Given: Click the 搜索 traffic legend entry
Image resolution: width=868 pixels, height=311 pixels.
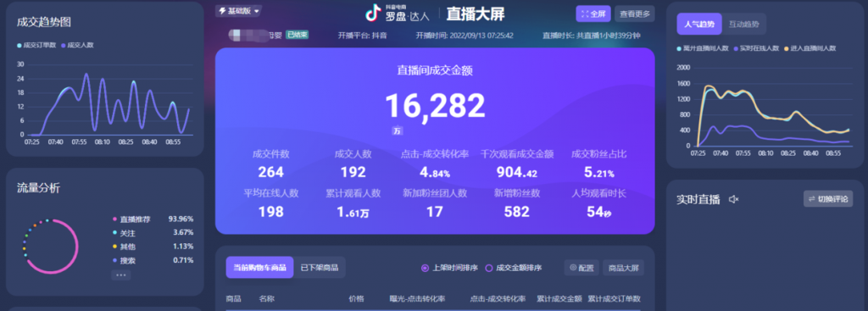Looking at the screenshot, I should pyautogui.click(x=124, y=261).
